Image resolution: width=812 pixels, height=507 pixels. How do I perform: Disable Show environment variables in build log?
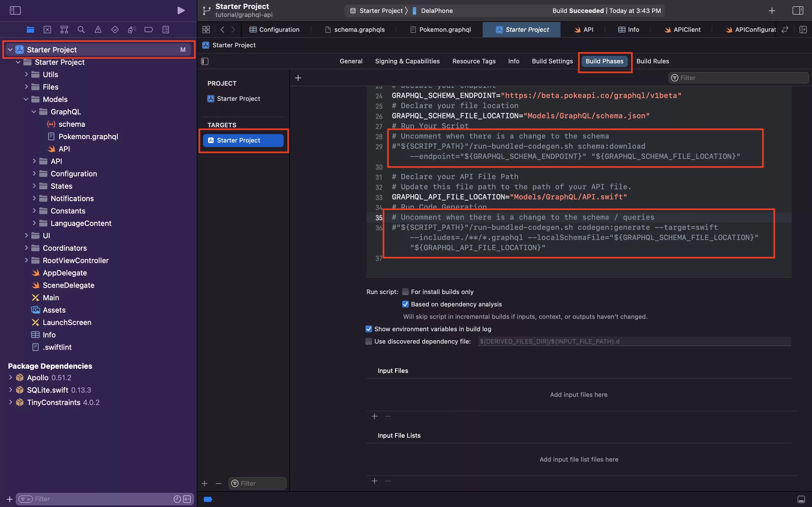(x=369, y=329)
